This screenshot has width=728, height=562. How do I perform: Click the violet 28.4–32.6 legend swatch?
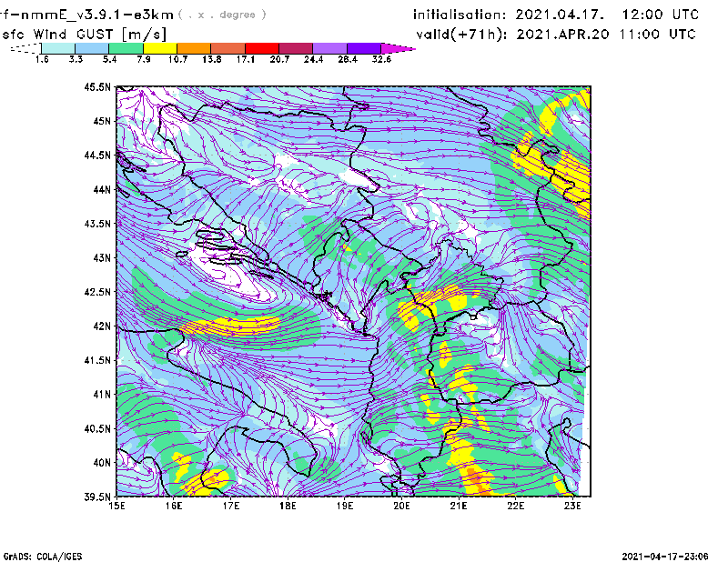coord(364,48)
